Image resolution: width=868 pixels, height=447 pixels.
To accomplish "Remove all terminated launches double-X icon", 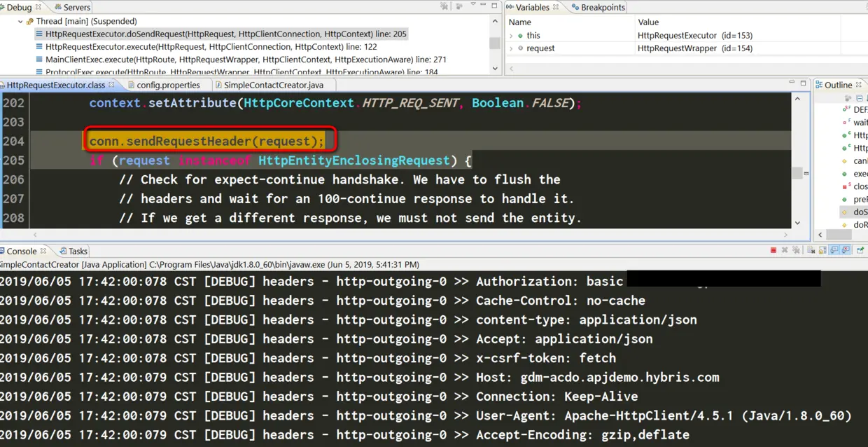I will point(796,250).
